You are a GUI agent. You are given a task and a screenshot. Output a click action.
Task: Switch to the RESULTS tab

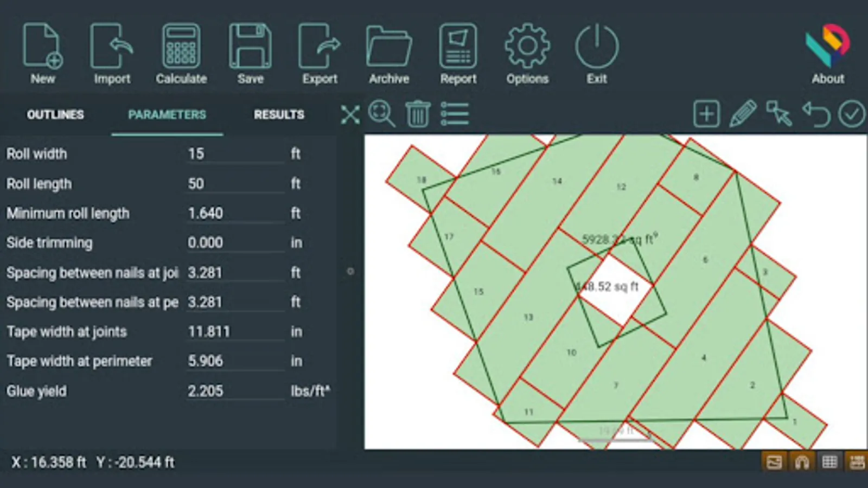pyautogui.click(x=279, y=114)
